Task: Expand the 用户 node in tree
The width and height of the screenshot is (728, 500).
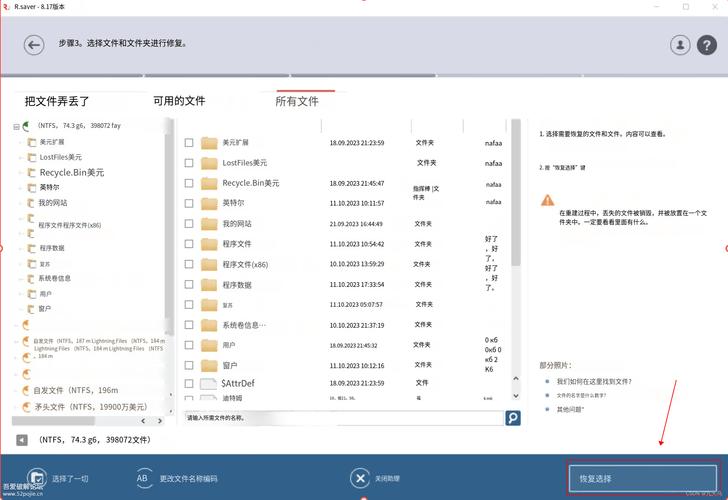Action: pyautogui.click(x=20, y=294)
